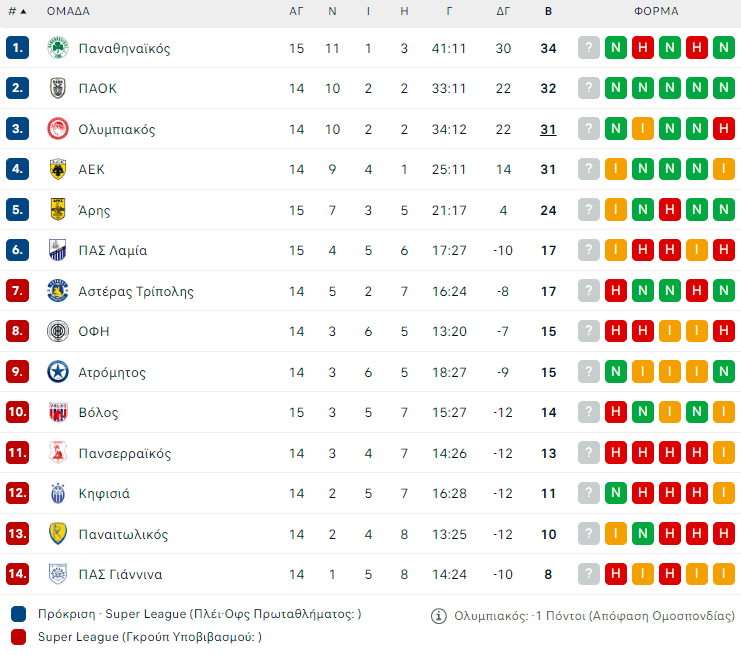
Task: Click the blue rank 1 position badge
Action: point(17,48)
